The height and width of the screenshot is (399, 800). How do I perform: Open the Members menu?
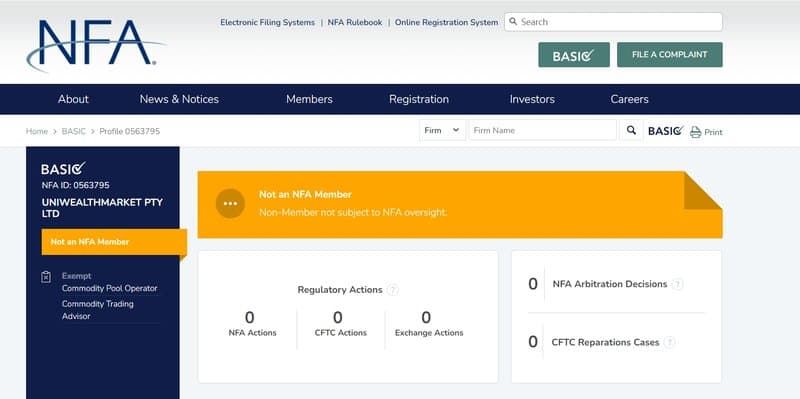tap(309, 99)
